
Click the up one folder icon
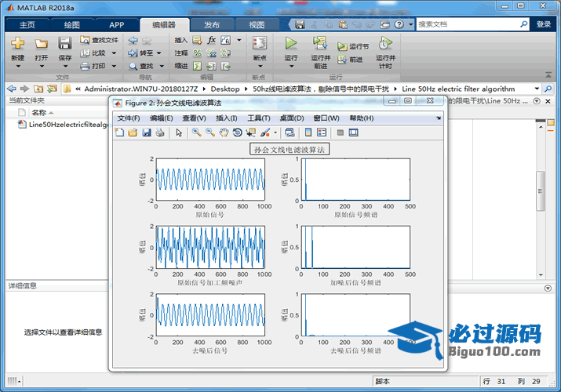coord(38,89)
